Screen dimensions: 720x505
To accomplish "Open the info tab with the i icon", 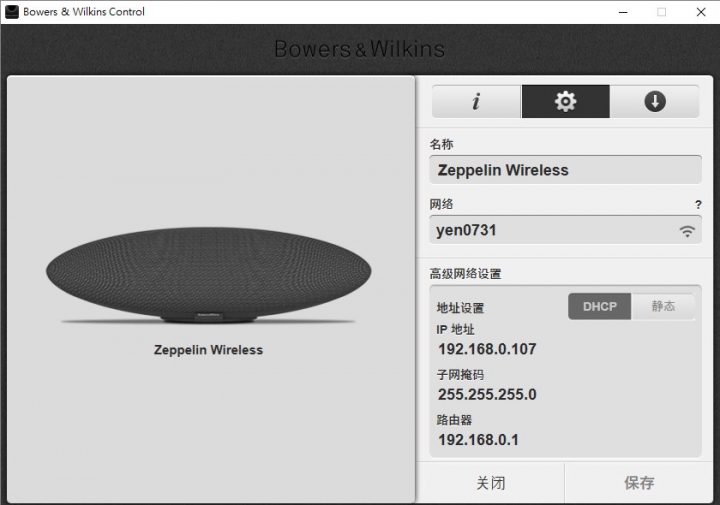I will click(476, 101).
